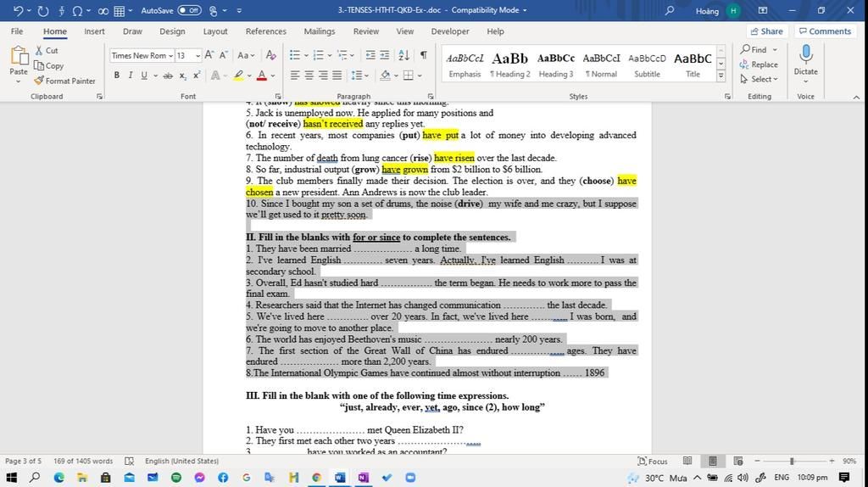
Task: Toggle the AutoSave switch
Action: coord(189,10)
